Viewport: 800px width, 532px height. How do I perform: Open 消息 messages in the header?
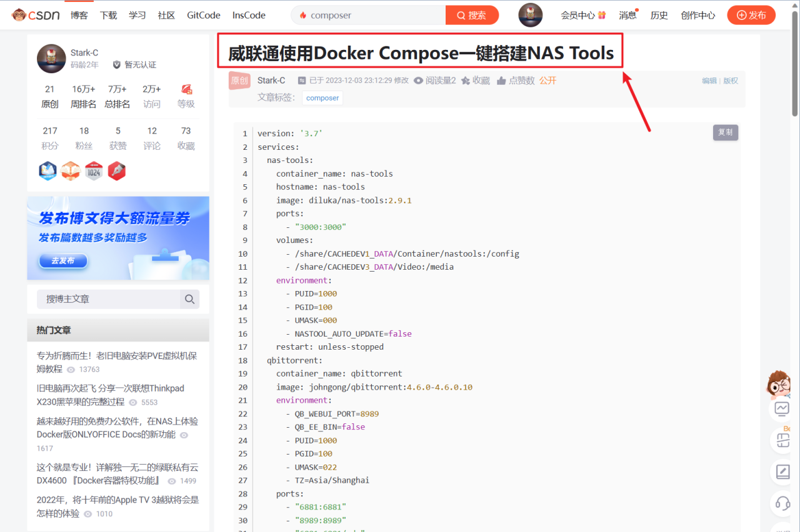click(x=627, y=15)
